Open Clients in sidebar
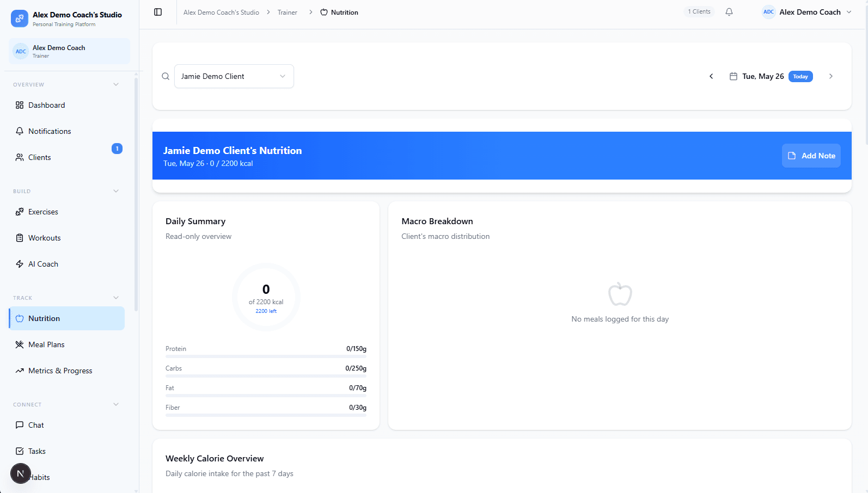Screen dimensions: 868x493 (66, 157)
